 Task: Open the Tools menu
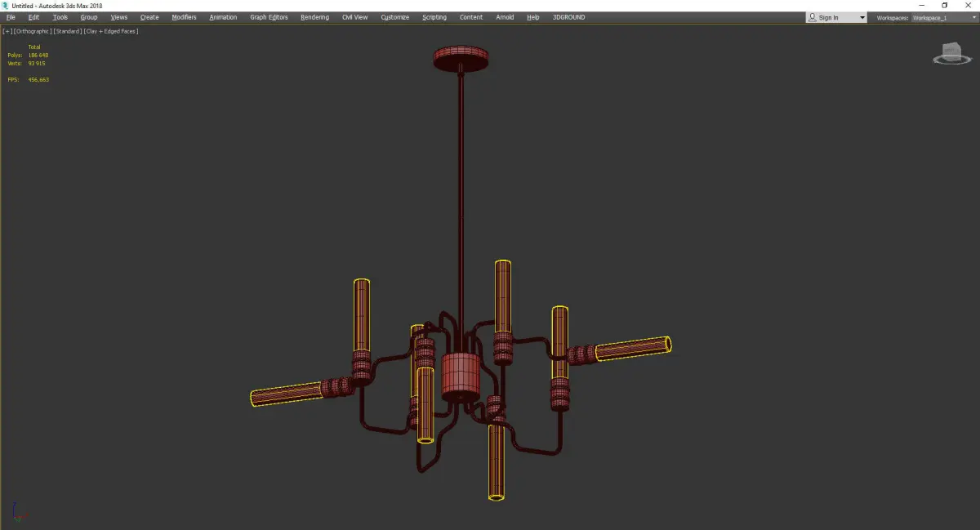pyautogui.click(x=60, y=17)
